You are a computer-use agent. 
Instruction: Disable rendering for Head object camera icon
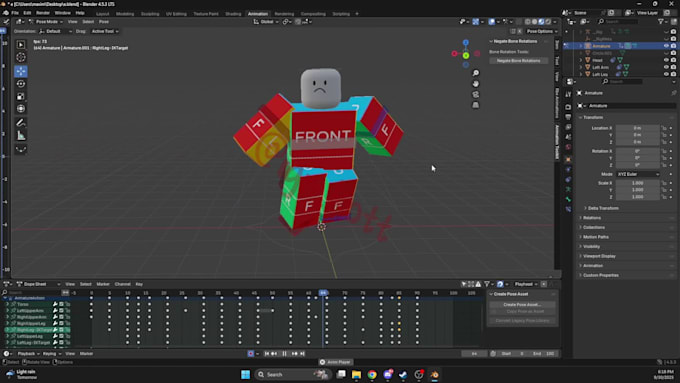pos(673,60)
